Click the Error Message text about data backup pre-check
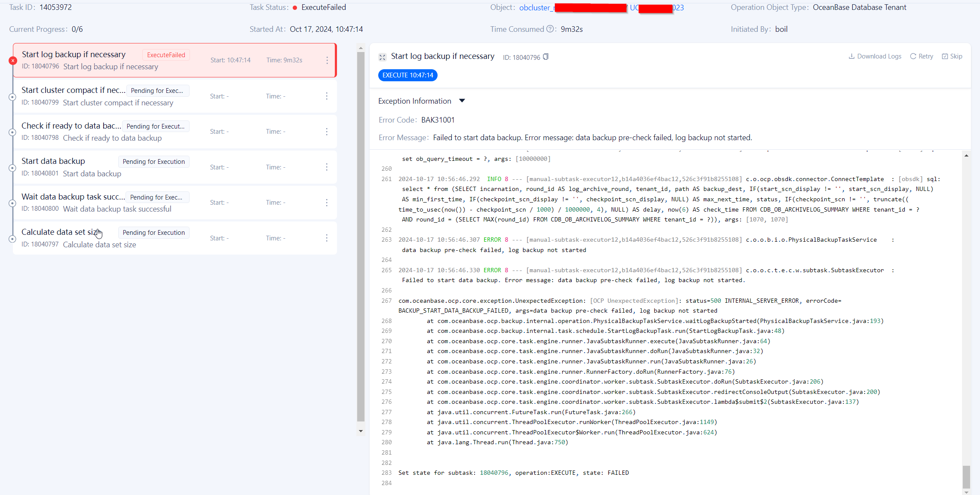Screen dimensions: 980x495 pos(592,138)
